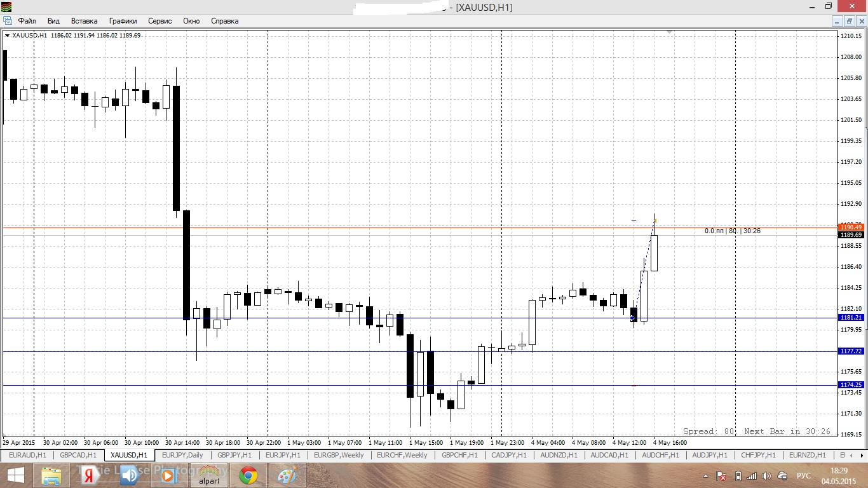Click the MetaTrader application icon in title bar
This screenshot has width=868, height=488.
tap(7, 6)
